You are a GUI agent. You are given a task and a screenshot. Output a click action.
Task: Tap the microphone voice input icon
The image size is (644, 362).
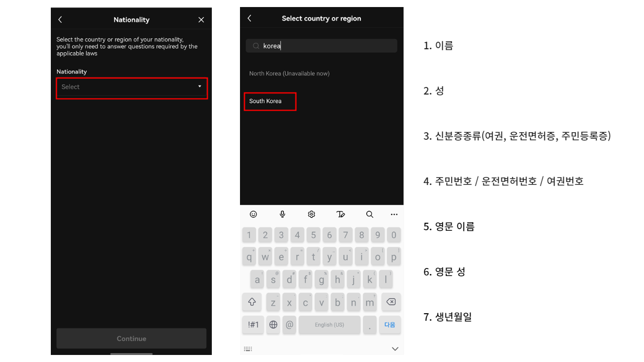point(282,214)
